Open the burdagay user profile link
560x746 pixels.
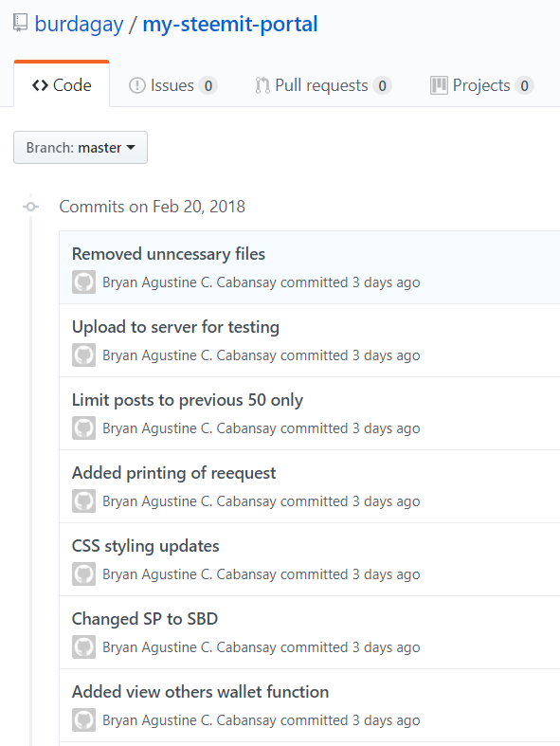tap(79, 24)
